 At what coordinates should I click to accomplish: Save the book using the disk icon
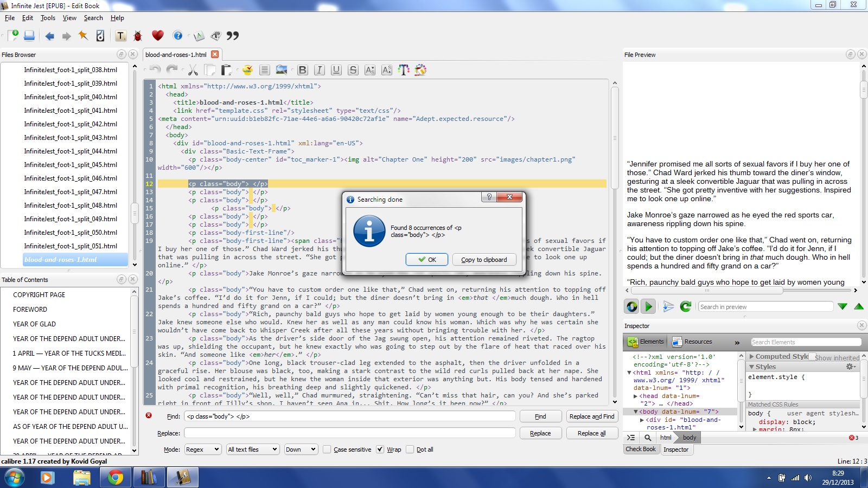pyautogui.click(x=29, y=36)
